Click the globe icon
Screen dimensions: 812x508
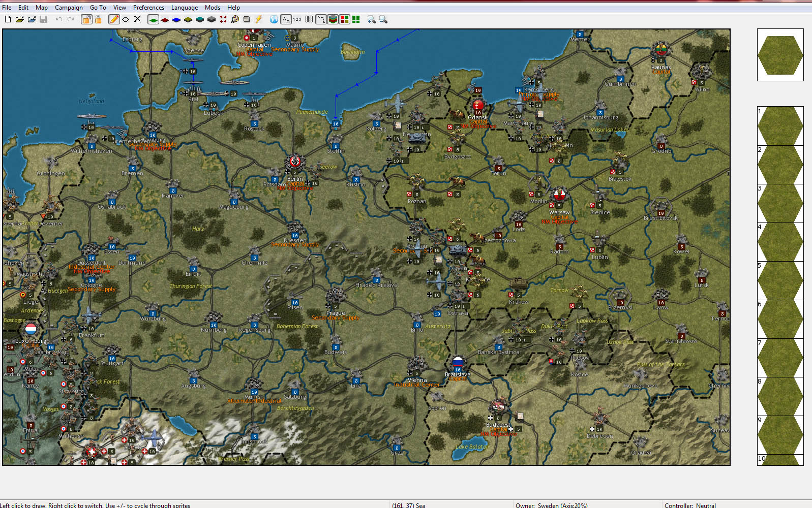click(274, 19)
